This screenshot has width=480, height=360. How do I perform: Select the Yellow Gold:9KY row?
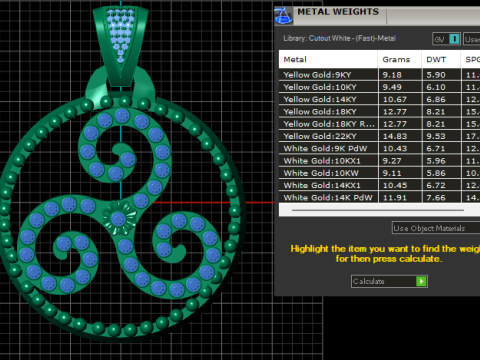pos(379,75)
